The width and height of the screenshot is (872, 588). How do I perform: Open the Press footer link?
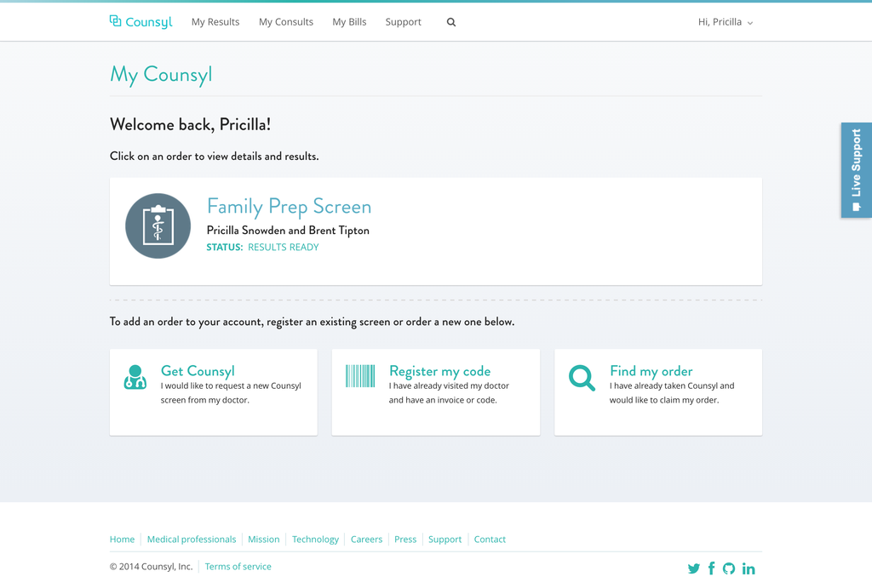point(405,539)
